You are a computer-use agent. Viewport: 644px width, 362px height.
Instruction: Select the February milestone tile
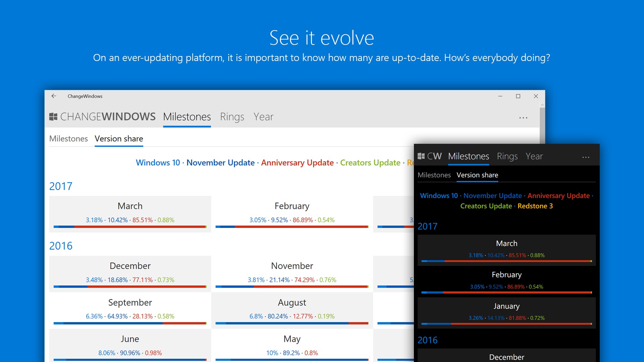291,214
